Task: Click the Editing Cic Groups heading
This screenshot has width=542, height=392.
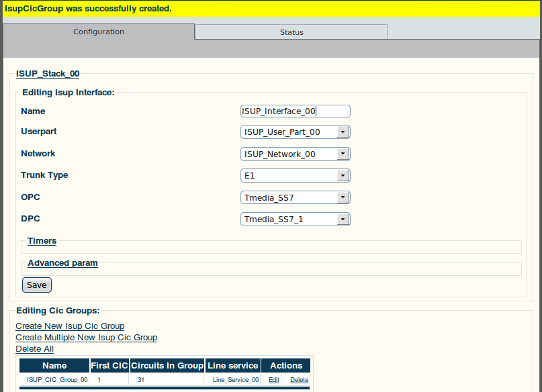Action: 58,311
